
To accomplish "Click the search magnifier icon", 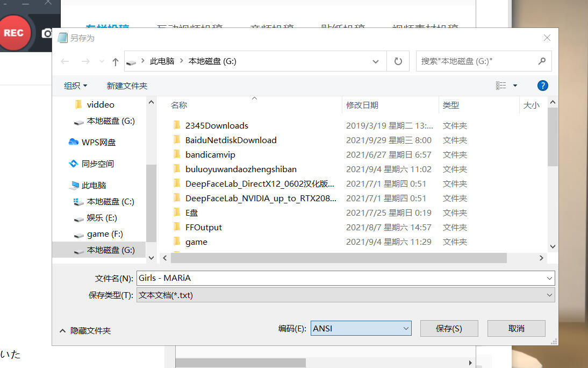I will click(541, 61).
